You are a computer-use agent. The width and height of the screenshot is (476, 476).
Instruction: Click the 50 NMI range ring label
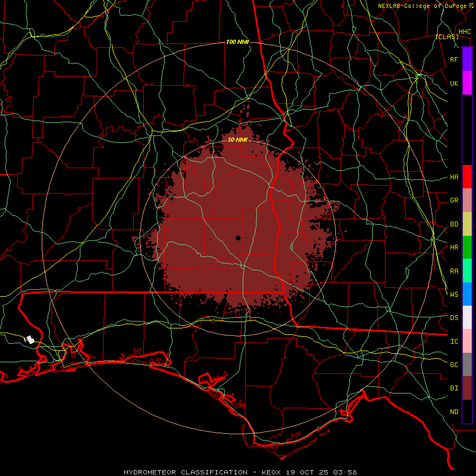coord(237,140)
